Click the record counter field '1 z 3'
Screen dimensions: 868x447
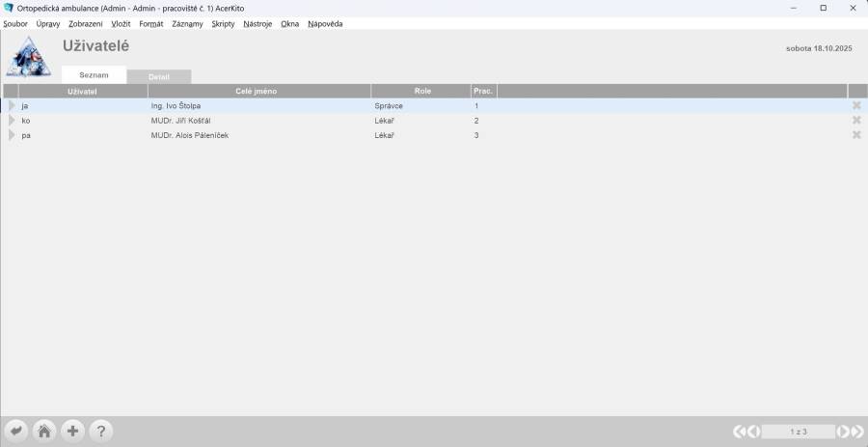798,432
